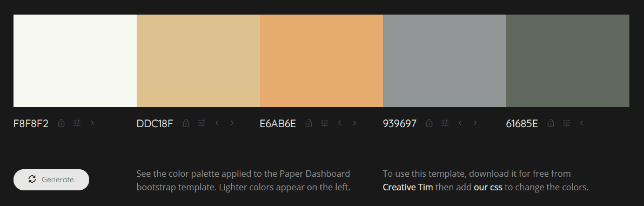Open adjust sliders for E6AB6E
The height and width of the screenshot is (206, 644).
(x=325, y=123)
